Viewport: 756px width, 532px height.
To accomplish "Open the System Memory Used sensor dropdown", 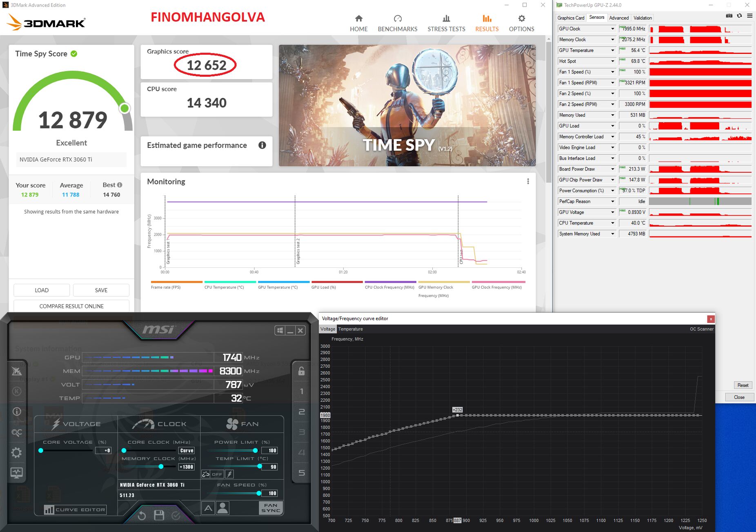I will click(x=612, y=234).
